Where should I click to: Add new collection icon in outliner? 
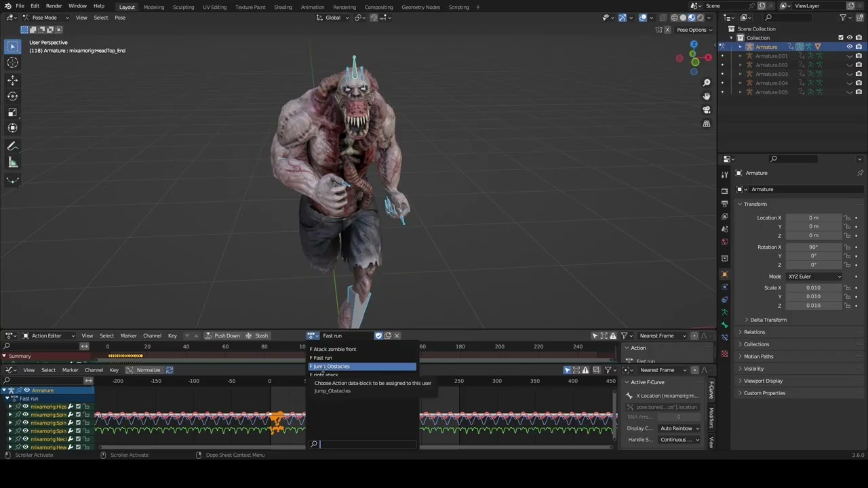[x=860, y=18]
